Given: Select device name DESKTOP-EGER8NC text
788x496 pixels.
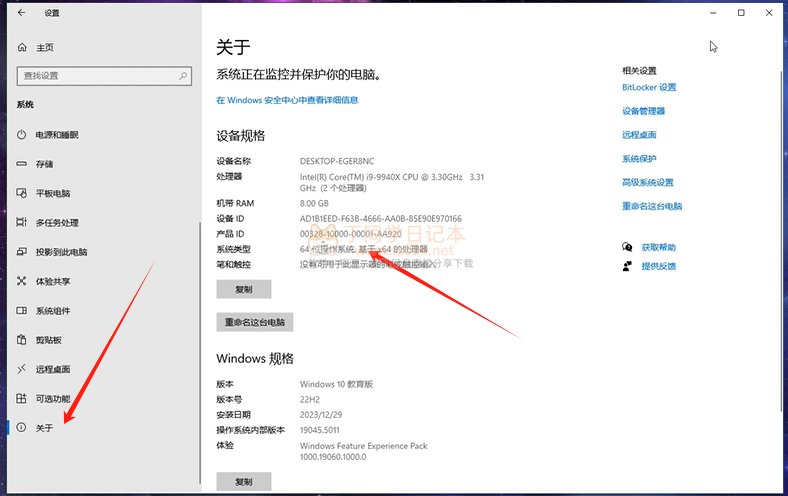Looking at the screenshot, I should (337, 161).
